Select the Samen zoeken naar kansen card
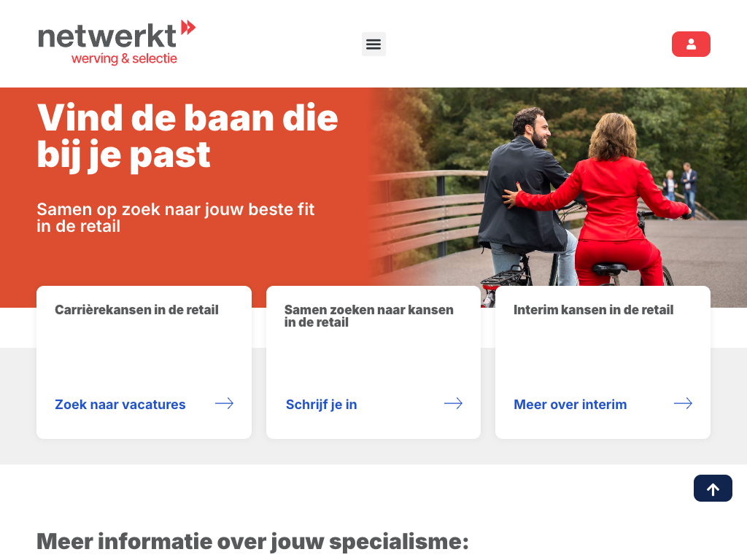Viewport: 747px width, 560px height. pyautogui.click(x=373, y=362)
